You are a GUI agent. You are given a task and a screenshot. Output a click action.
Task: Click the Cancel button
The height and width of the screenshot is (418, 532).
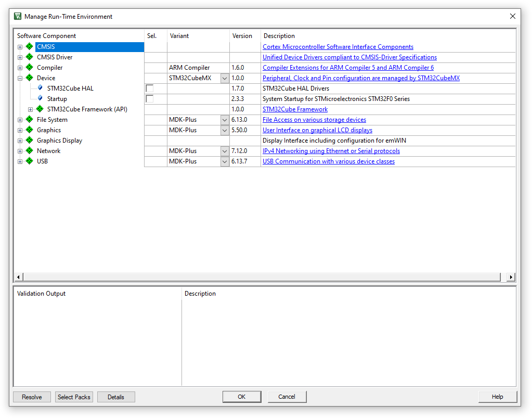[287, 397]
